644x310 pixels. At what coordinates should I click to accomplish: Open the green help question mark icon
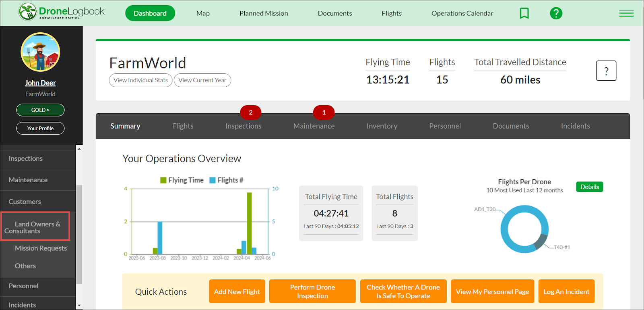[556, 13]
